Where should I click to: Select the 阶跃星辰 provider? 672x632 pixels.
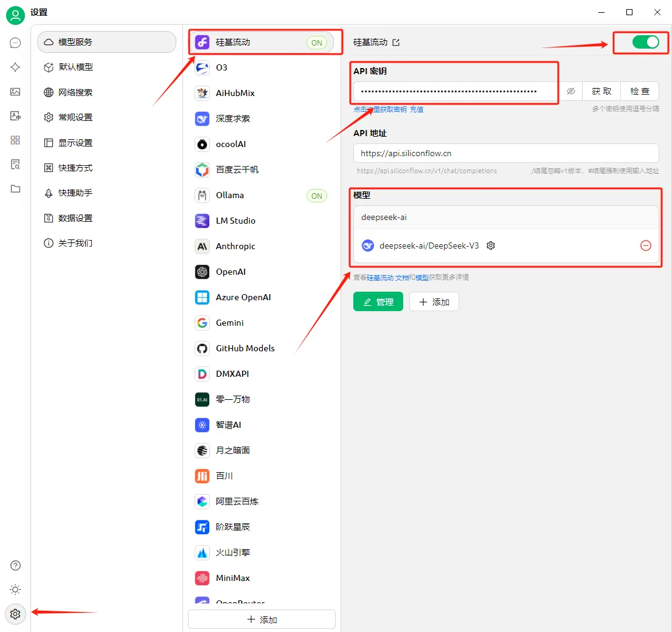click(262, 527)
